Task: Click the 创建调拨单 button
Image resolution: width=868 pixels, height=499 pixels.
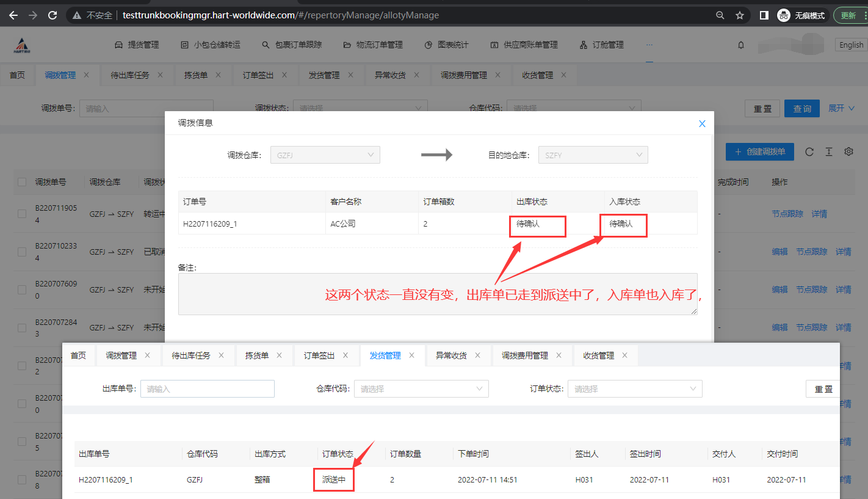Action: coord(759,151)
